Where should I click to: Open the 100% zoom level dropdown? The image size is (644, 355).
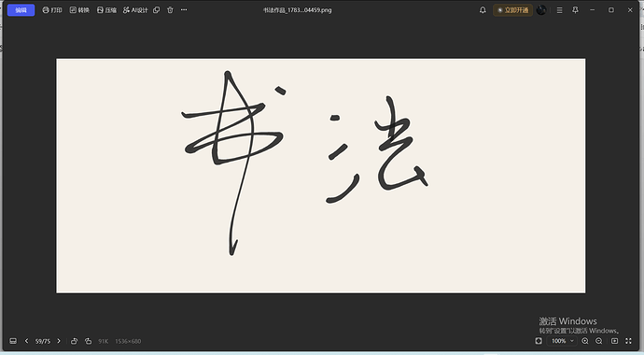pyautogui.click(x=562, y=341)
